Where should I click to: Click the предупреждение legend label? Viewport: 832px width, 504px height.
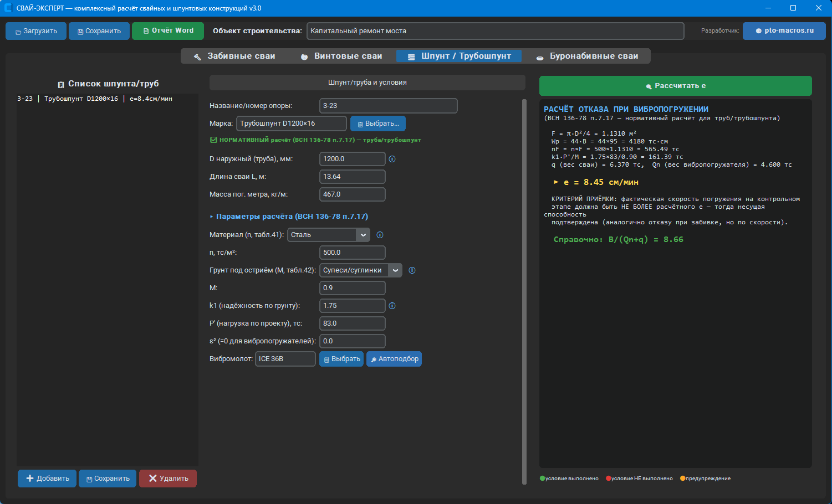pyautogui.click(x=708, y=479)
